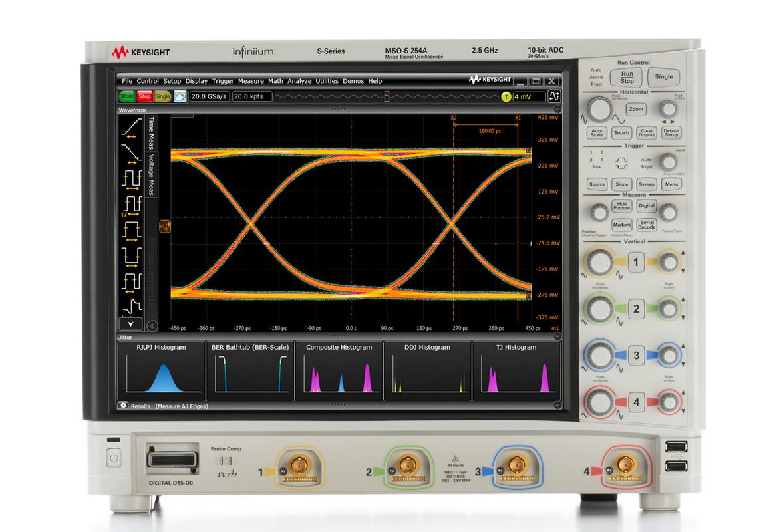The image size is (779, 532).
Task: Open the Help menu
Action: [x=375, y=81]
